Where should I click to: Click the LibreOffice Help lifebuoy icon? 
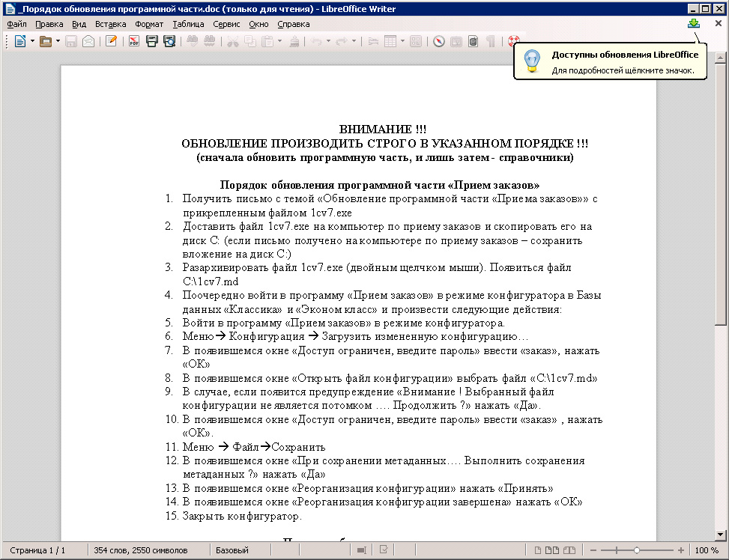(x=513, y=41)
